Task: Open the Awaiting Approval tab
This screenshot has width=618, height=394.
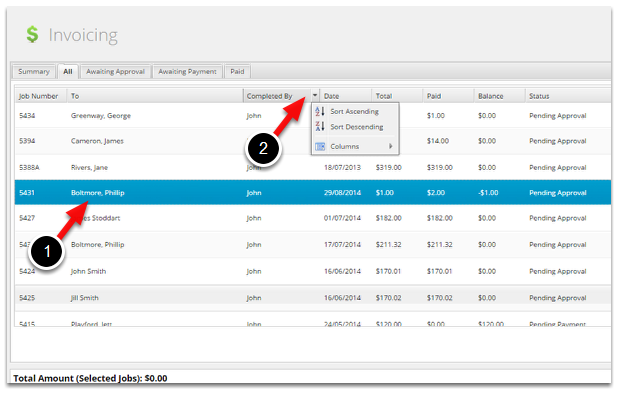Action: 115,72
